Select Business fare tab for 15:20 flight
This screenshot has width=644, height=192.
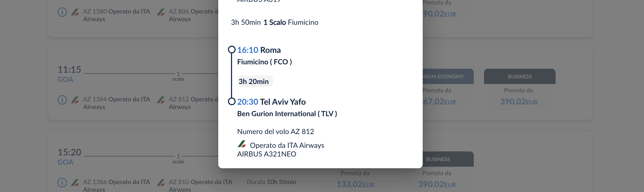[x=448, y=159]
